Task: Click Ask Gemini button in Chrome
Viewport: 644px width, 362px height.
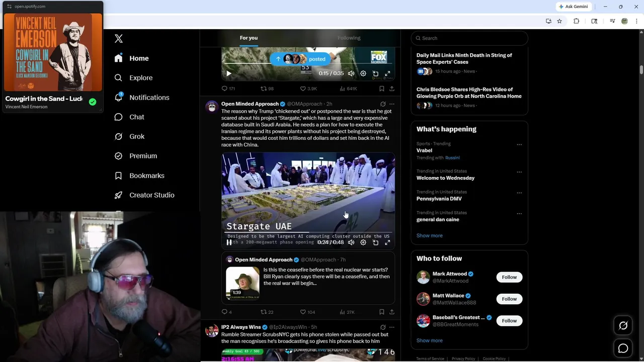Action: [574, 7]
